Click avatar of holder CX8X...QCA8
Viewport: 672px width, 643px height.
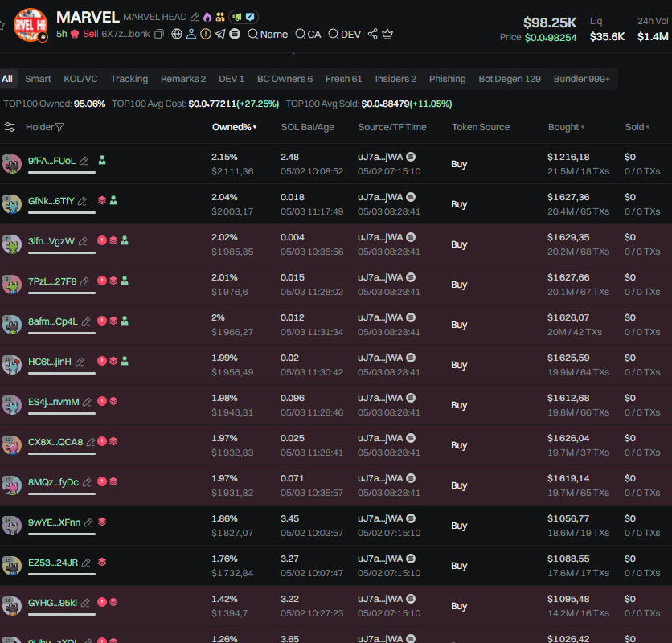(x=12, y=445)
